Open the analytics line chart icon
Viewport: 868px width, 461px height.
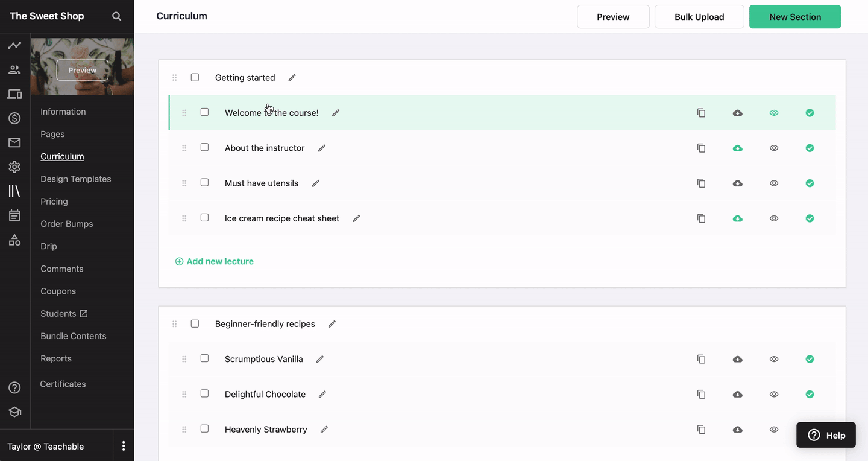(14, 45)
